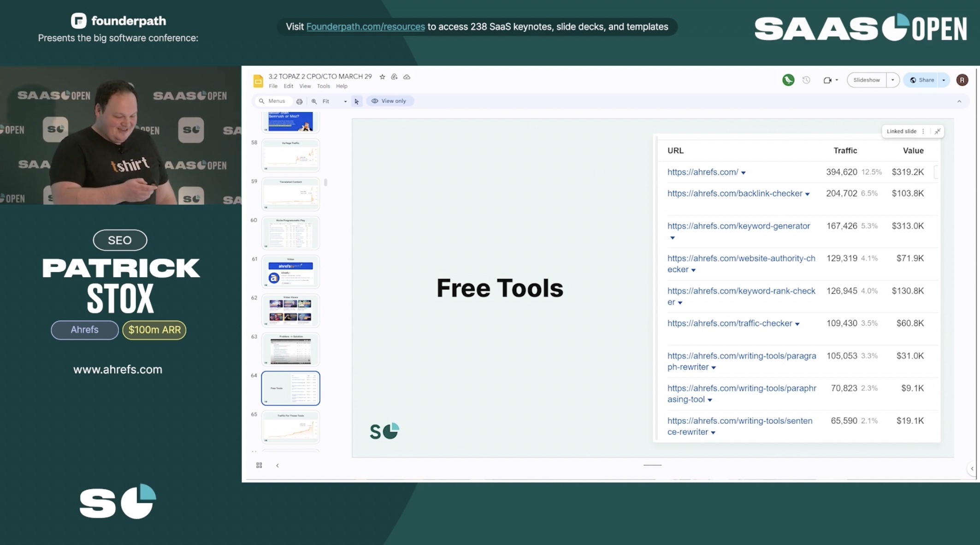Image resolution: width=980 pixels, height=545 pixels.
Task: Click the SaaS Open logo on the current slide
Action: (x=384, y=432)
